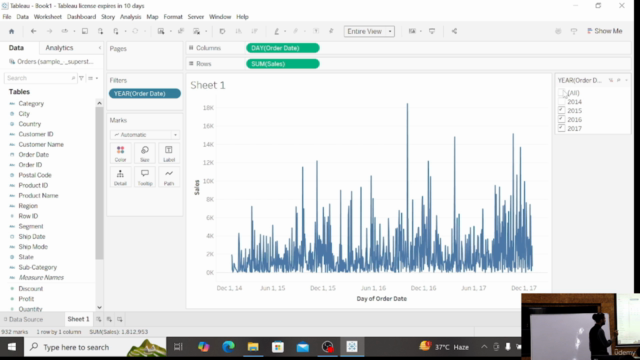Switch to the Data Source tab
Screen dimensions: 640x360
pyautogui.click(x=23, y=319)
